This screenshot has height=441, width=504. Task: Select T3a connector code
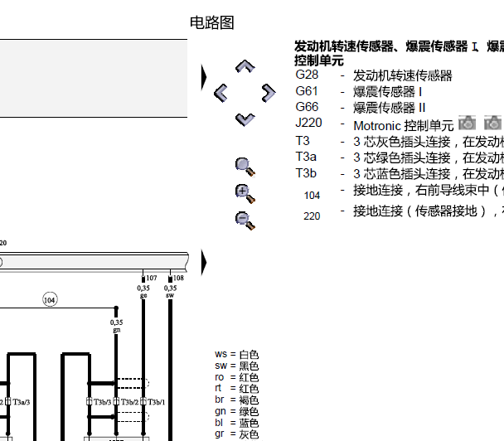point(306,157)
